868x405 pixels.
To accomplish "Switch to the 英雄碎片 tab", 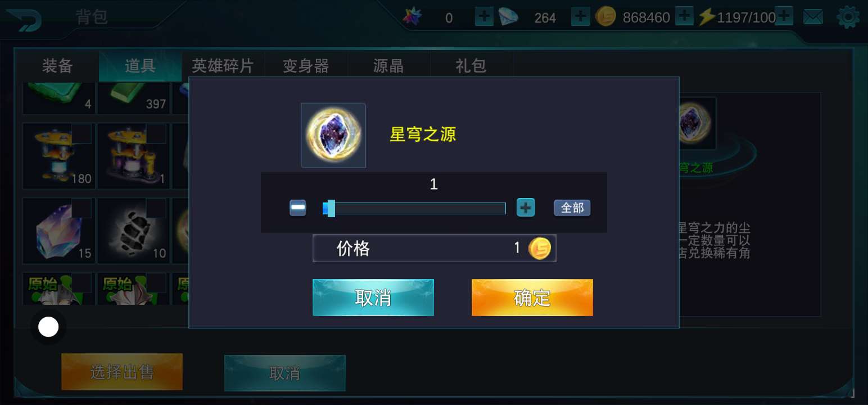I will (223, 66).
